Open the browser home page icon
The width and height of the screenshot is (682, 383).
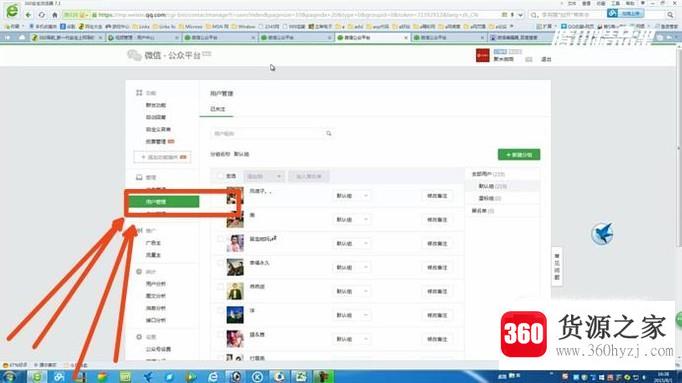point(55,15)
